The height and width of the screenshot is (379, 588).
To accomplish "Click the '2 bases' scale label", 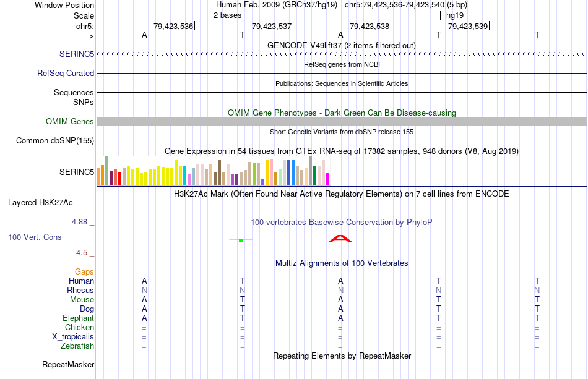I will [227, 15].
